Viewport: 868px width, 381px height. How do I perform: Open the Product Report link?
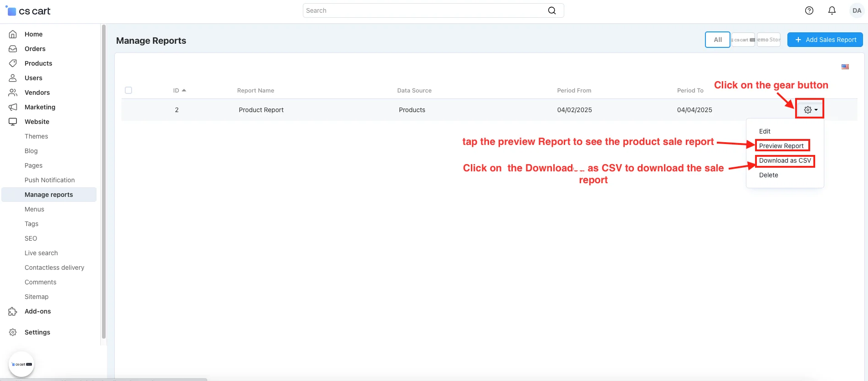click(261, 110)
